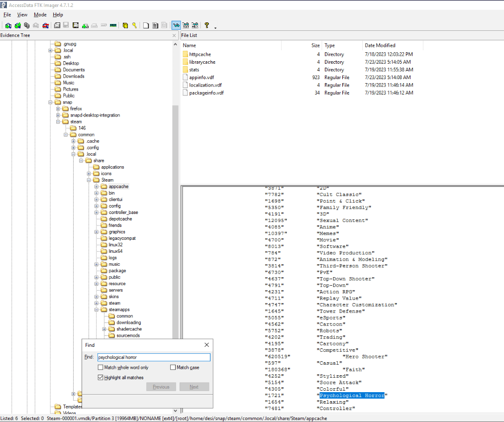504x422 pixels.
Task: Click Remove All Evidence Items icon
Action: click(x=46, y=25)
